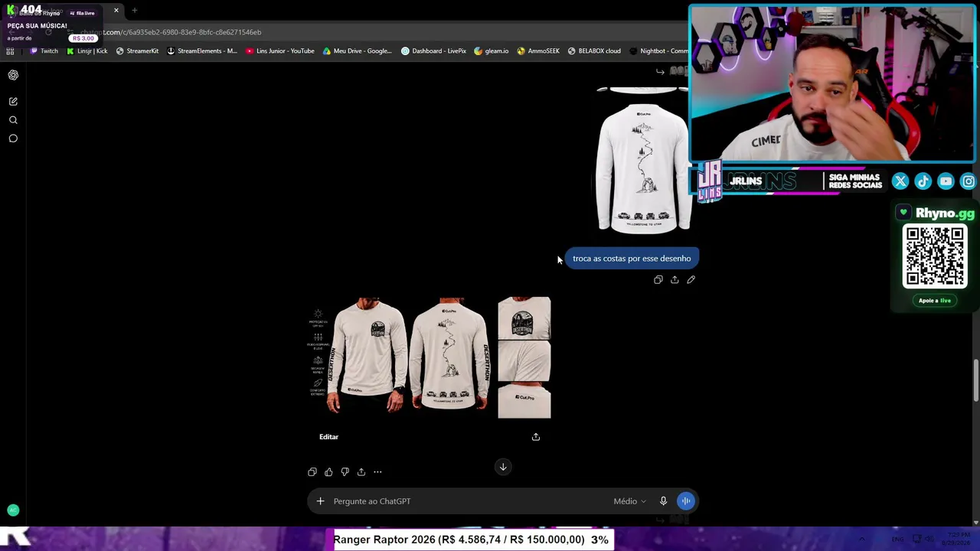
Task: Start a new chat with compose icon
Action: click(13, 101)
